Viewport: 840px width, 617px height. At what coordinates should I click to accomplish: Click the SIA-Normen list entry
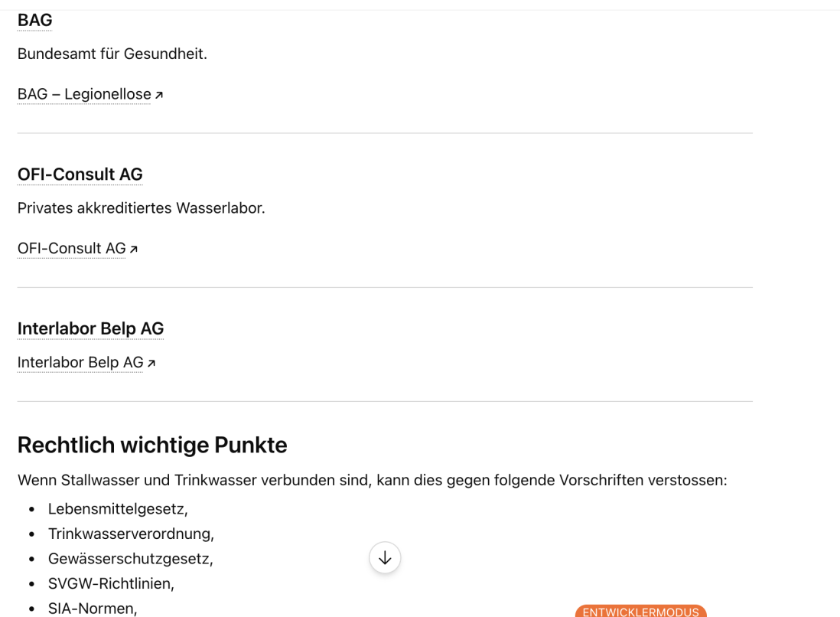pos(93,609)
